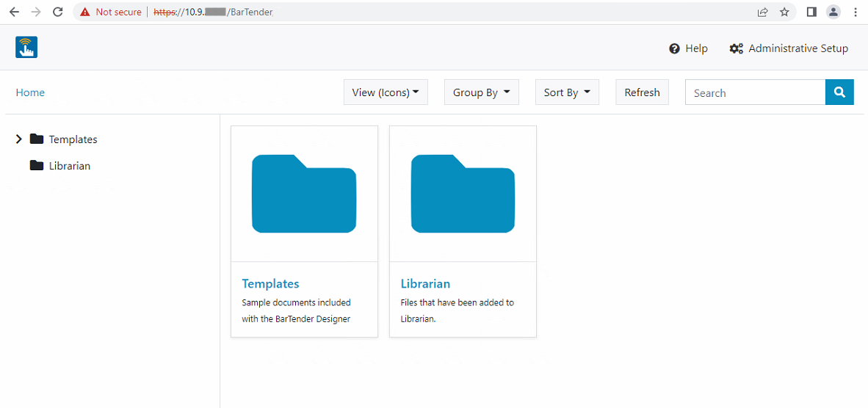This screenshot has height=408, width=868.
Task: Open the View (Icons) dropdown
Action: (386, 92)
